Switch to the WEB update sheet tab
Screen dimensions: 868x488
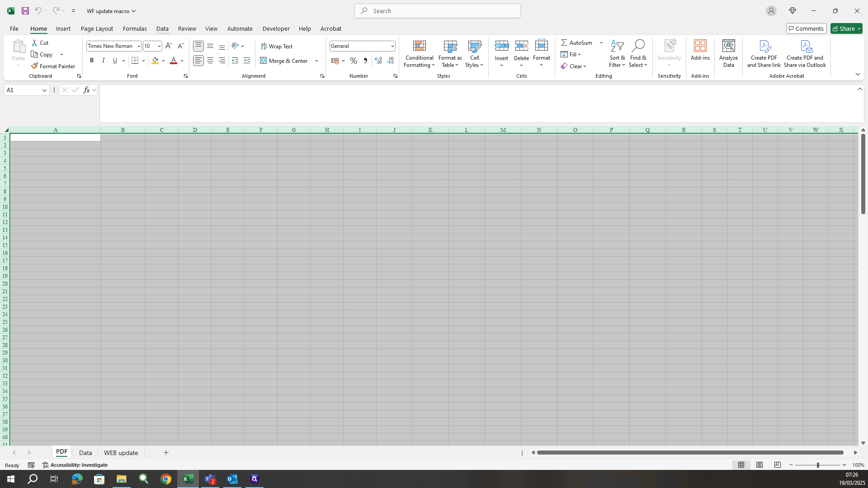(121, 453)
